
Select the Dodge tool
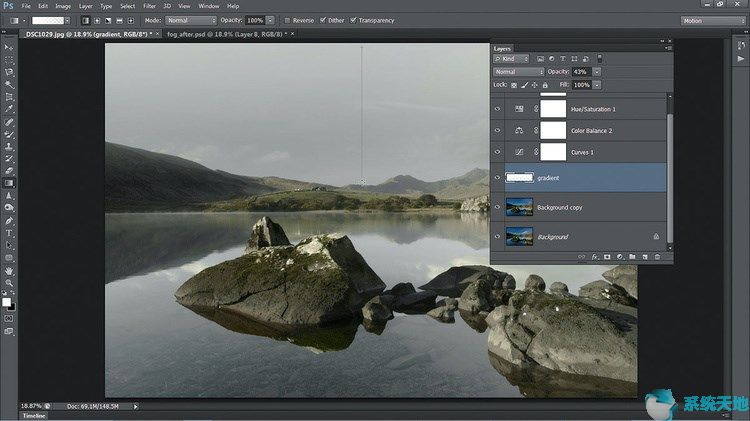click(x=9, y=208)
